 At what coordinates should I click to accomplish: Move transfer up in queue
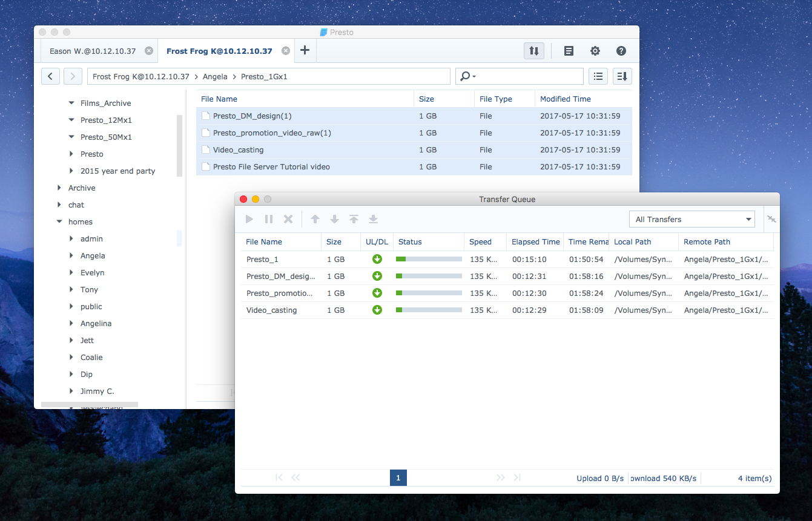point(315,219)
